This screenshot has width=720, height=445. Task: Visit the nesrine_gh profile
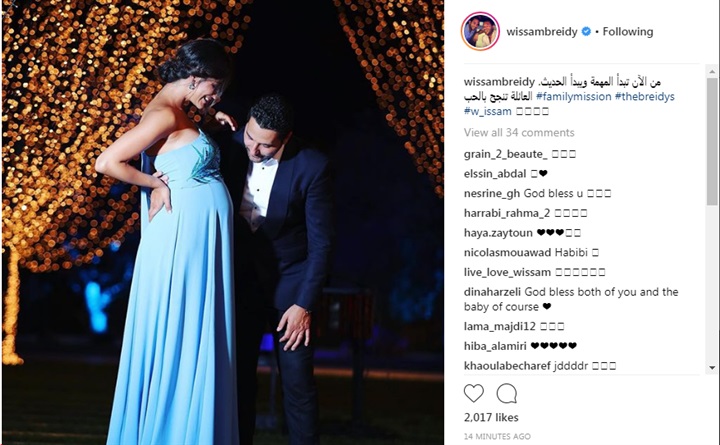(x=492, y=193)
